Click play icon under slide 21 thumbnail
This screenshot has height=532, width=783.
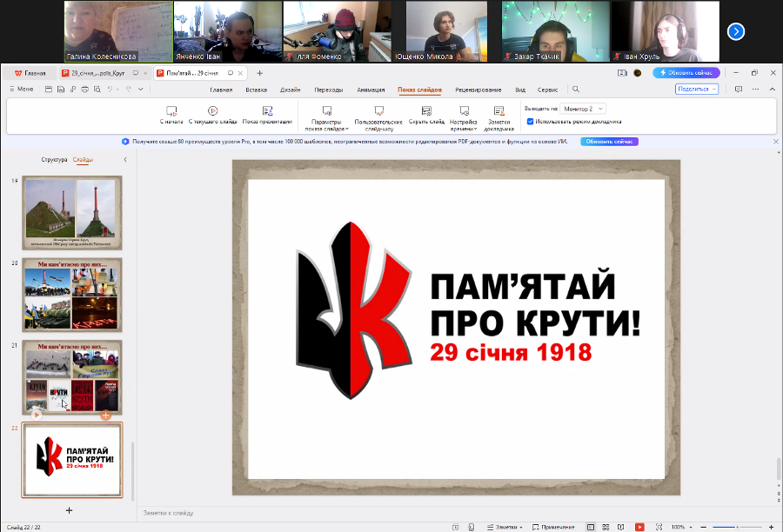click(x=37, y=415)
